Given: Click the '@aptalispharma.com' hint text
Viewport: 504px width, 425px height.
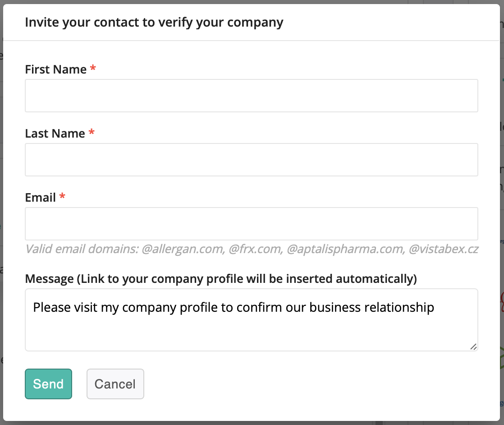Looking at the screenshot, I should pyautogui.click(x=345, y=249).
